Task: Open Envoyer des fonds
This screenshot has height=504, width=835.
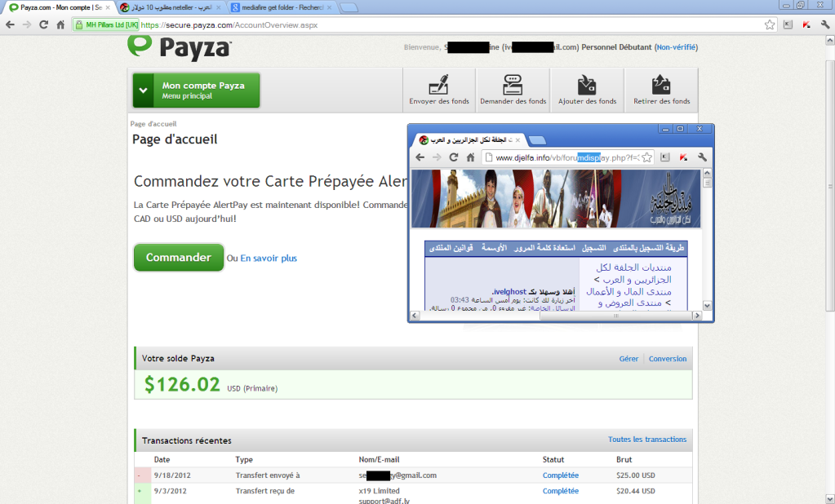Action: (439, 90)
